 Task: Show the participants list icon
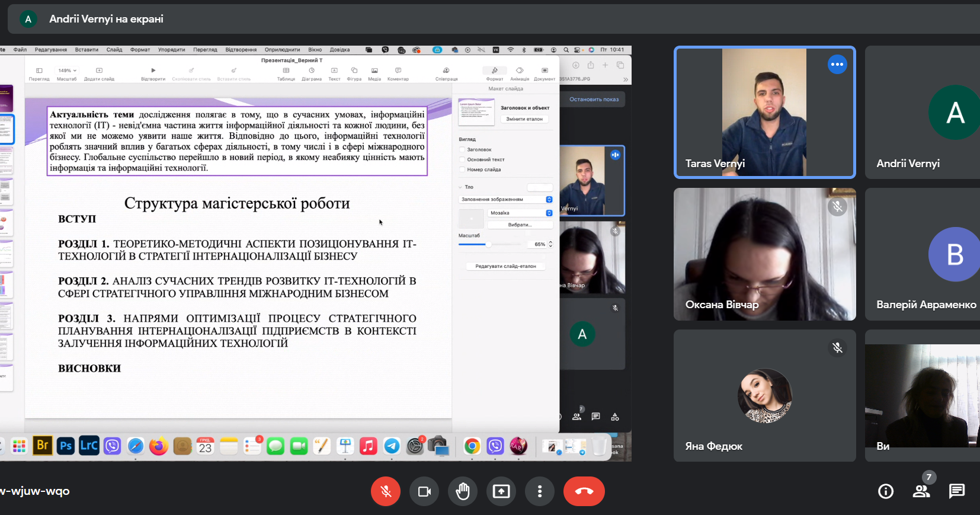(921, 491)
